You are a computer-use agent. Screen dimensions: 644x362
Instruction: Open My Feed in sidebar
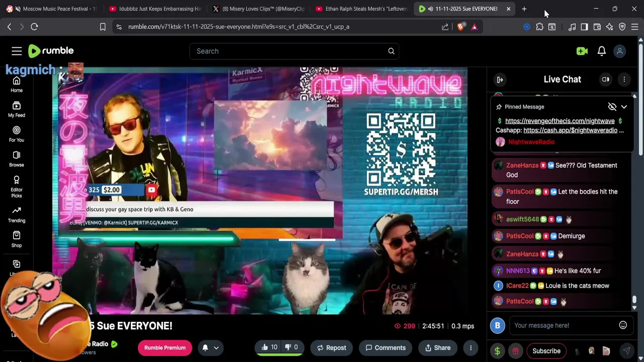(17, 109)
